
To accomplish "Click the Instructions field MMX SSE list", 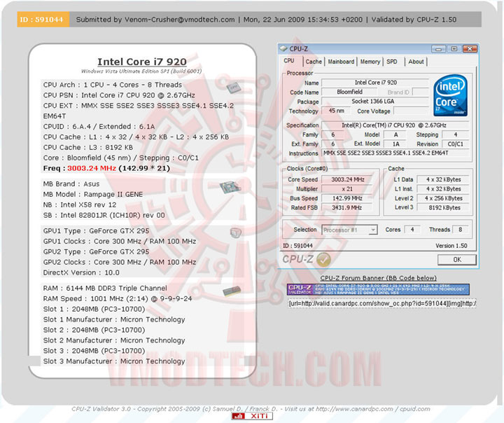I will coord(395,153).
